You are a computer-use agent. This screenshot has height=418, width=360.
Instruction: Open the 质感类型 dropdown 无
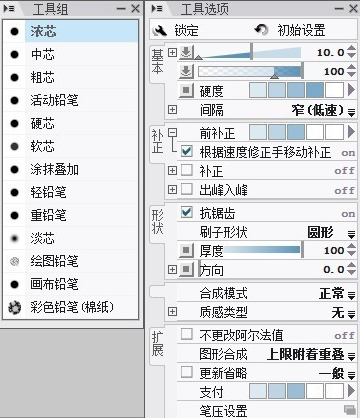click(343, 313)
